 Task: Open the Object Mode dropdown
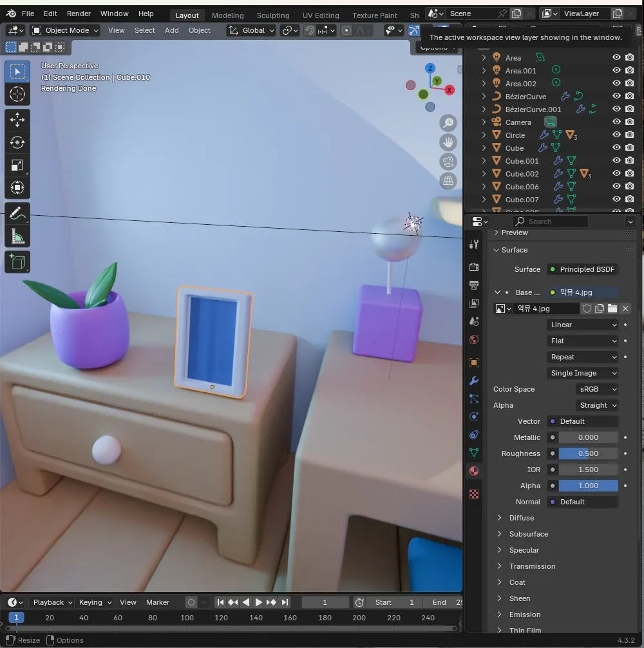pos(65,30)
